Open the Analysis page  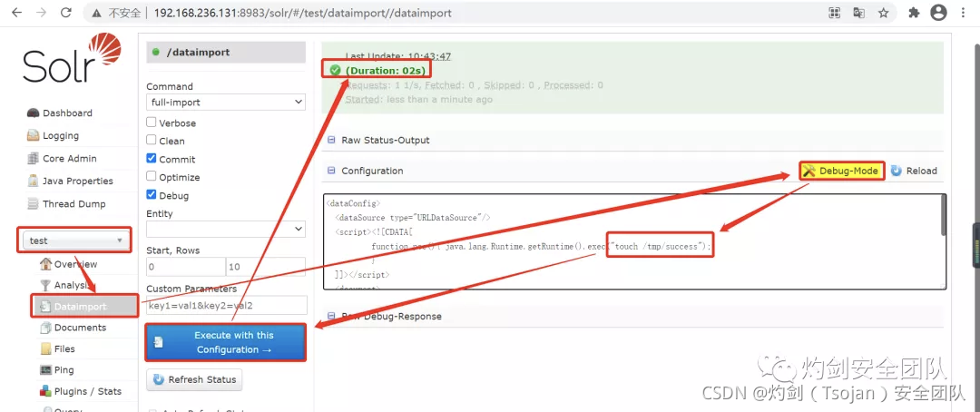coord(73,285)
